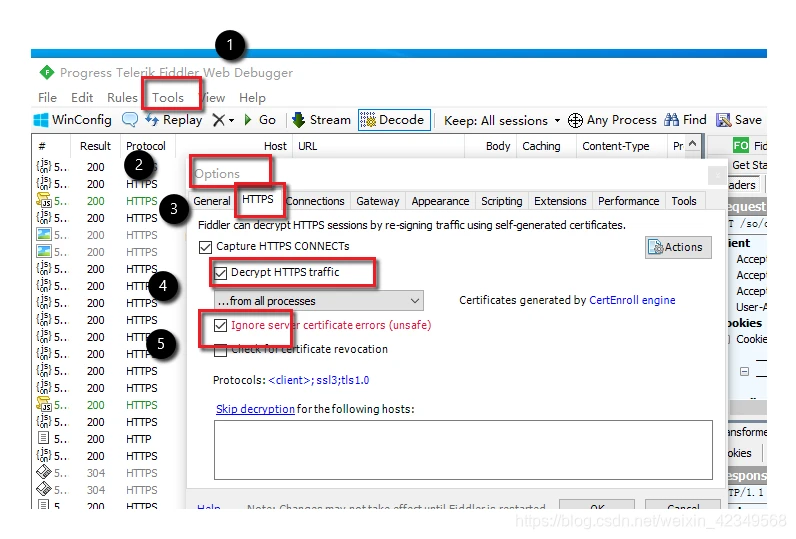Click the Any Process target icon
796x539 pixels.
(575, 120)
